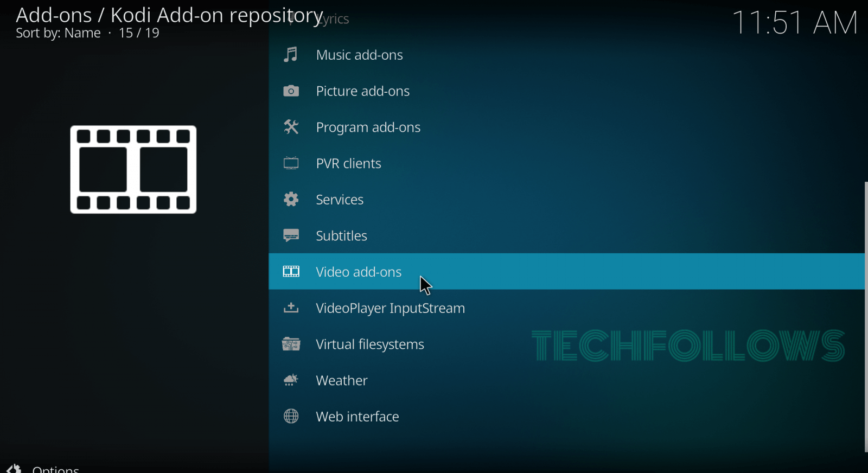Click the Options gear icon at bottom left
The height and width of the screenshot is (473, 868).
(13, 469)
